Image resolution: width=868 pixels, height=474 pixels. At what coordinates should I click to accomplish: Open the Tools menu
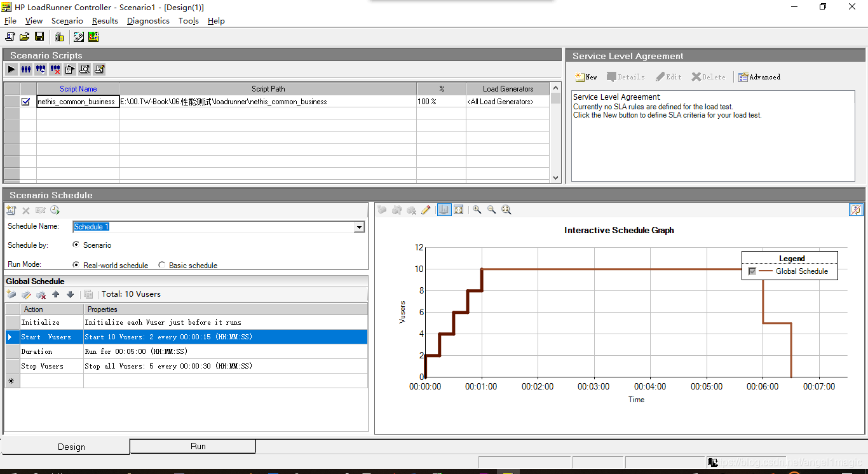click(189, 20)
